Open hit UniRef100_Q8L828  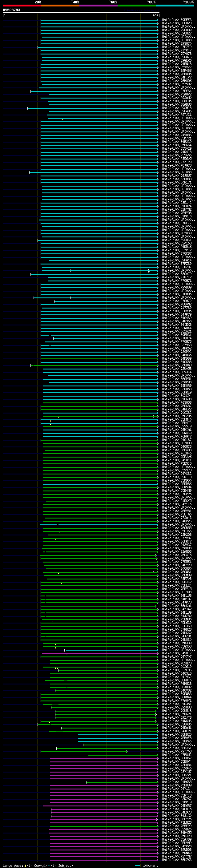click(176, 23)
